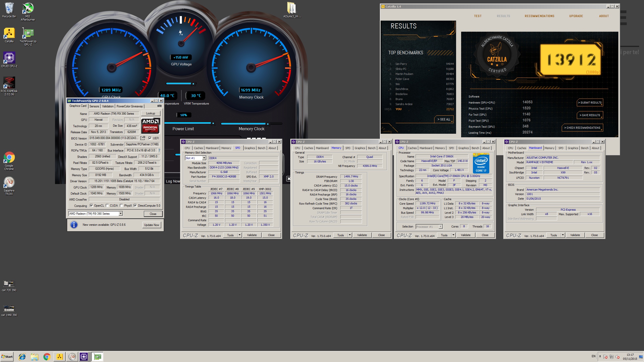Open the Recycle Bin desktop icon

click(x=9, y=10)
